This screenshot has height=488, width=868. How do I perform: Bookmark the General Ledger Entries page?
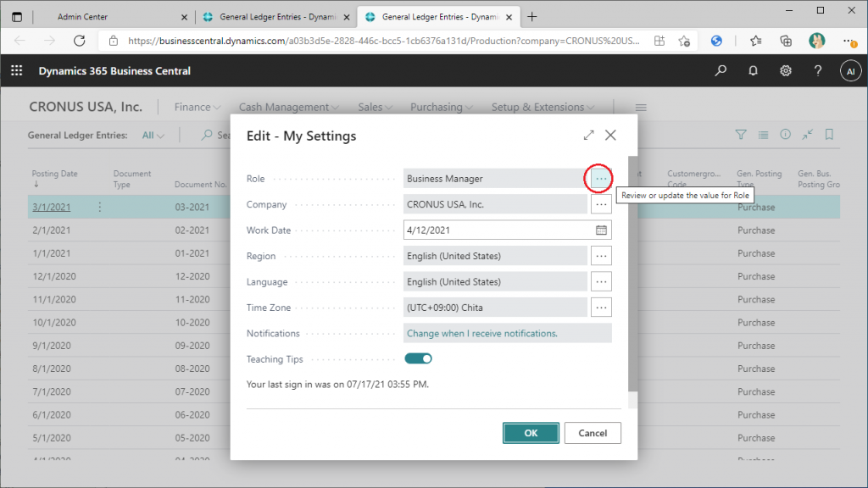[829, 135]
